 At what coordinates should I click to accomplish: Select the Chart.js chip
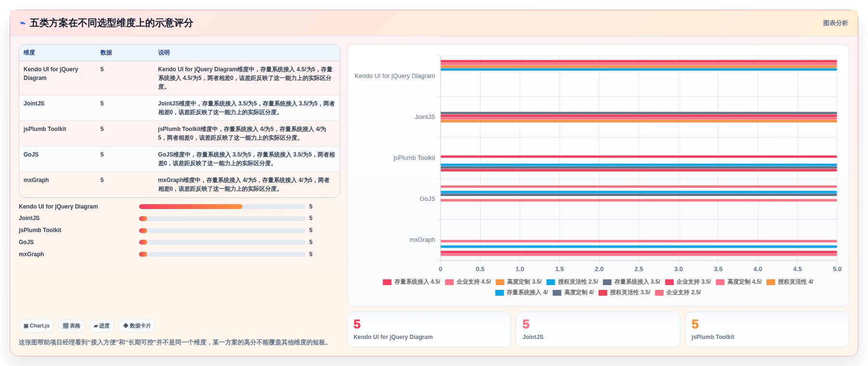(x=37, y=326)
